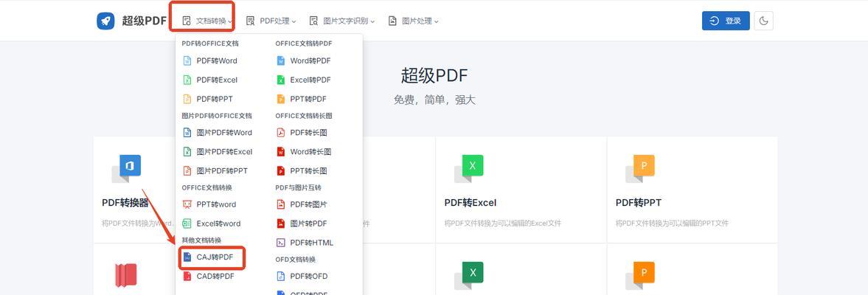
Task: Click the PDF处理 header icon
Action: [250, 21]
